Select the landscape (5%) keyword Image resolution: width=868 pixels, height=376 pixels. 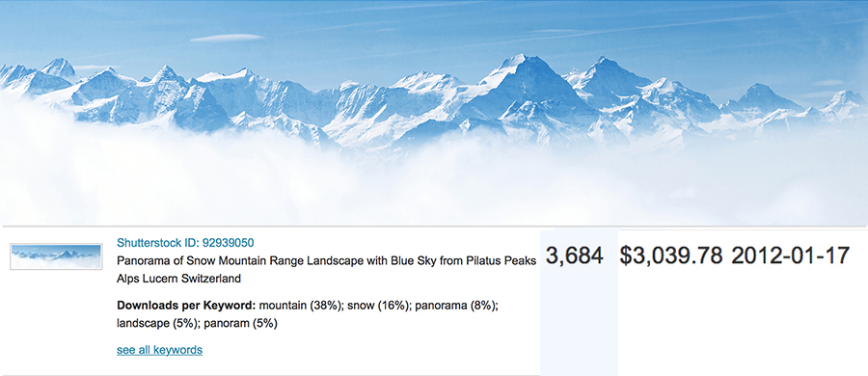(x=158, y=324)
